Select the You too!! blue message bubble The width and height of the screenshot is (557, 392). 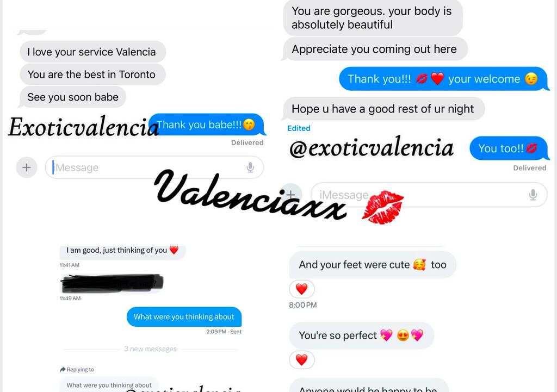(x=509, y=148)
